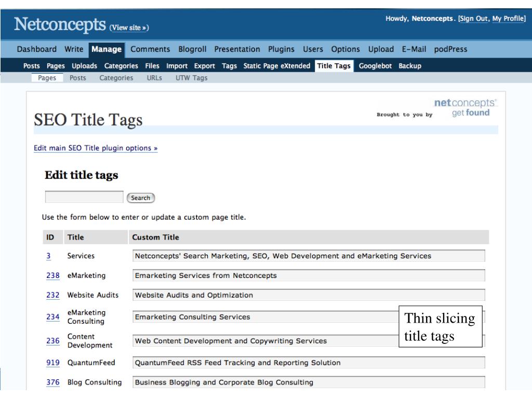The height and width of the screenshot is (399, 532).
Task: Select the Website Audits custom title field
Action: pyautogui.click(x=309, y=295)
